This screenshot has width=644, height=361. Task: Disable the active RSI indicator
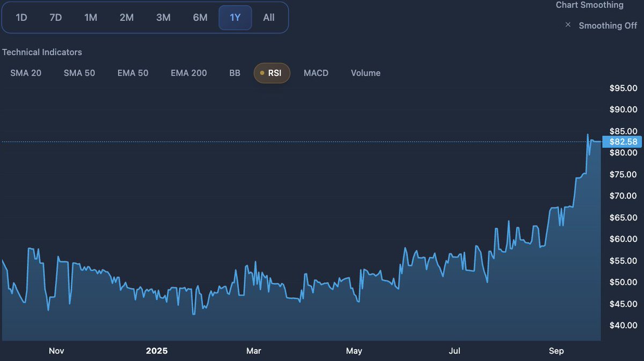(x=272, y=73)
